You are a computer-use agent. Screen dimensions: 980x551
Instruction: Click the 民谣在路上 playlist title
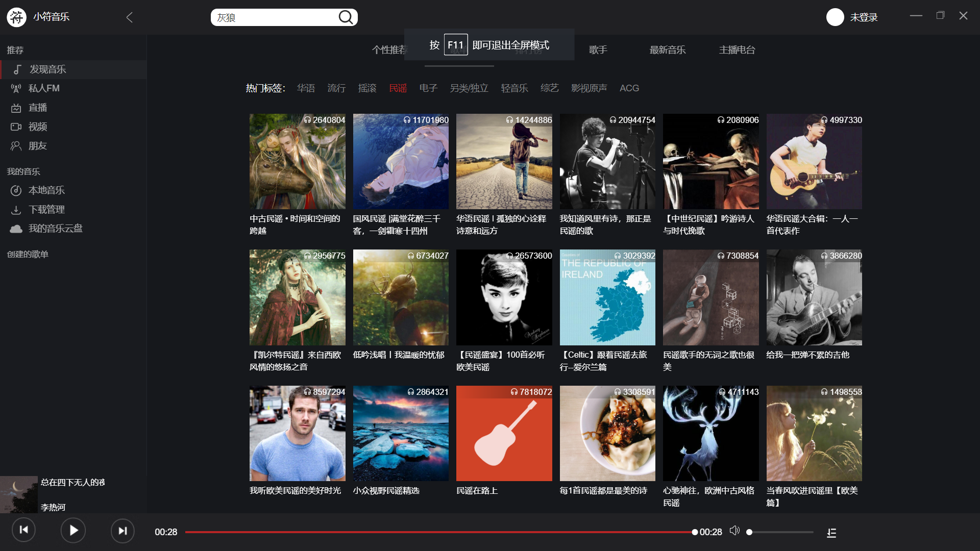477,491
